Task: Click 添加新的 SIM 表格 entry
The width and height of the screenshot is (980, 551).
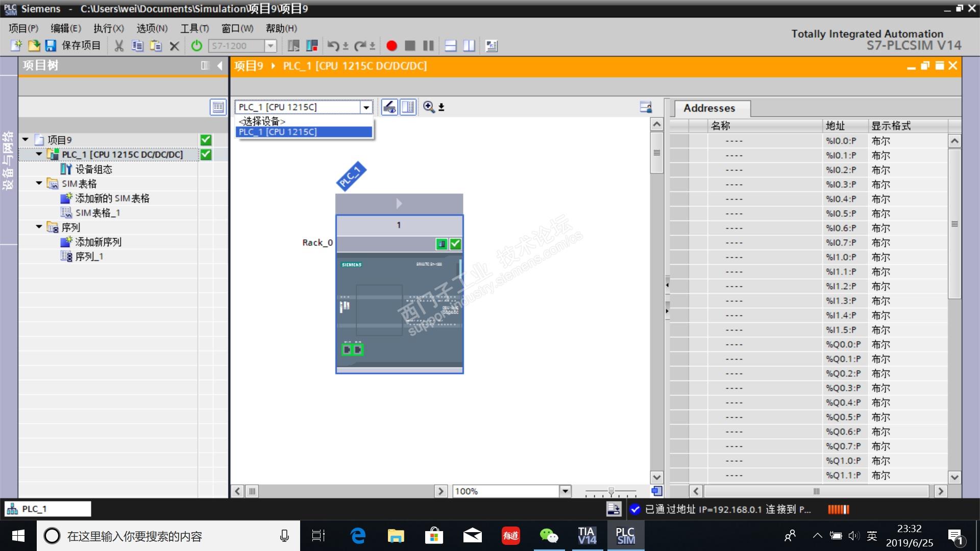Action: [x=112, y=198]
